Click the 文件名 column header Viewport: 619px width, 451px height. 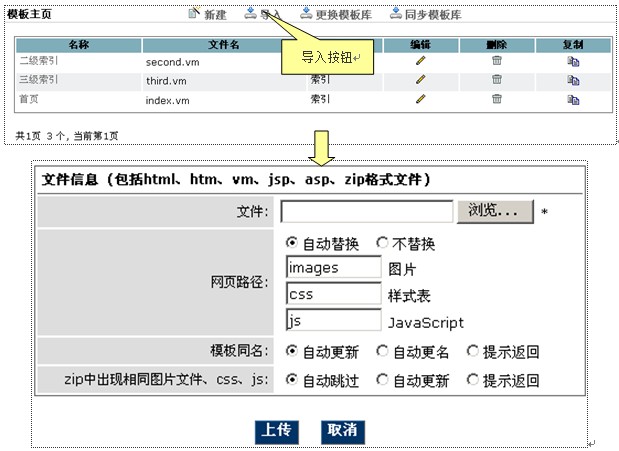pos(224,45)
